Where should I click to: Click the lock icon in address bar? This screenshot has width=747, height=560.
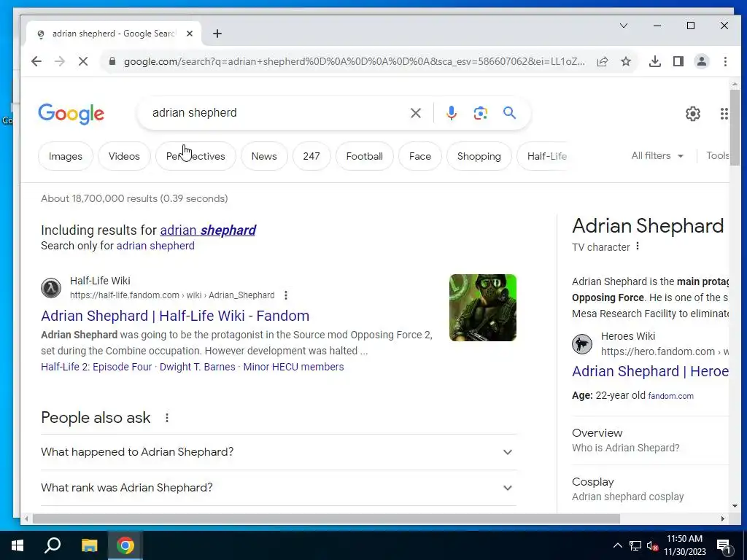[x=112, y=61]
